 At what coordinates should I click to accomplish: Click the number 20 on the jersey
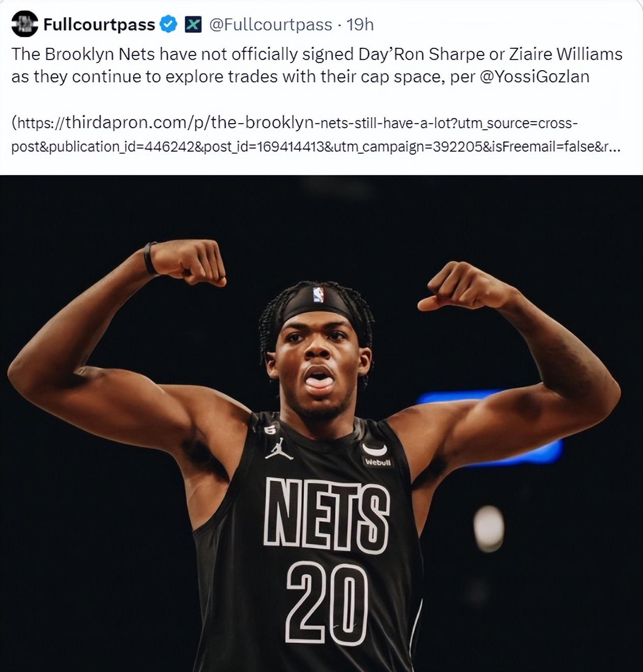pyautogui.click(x=327, y=603)
